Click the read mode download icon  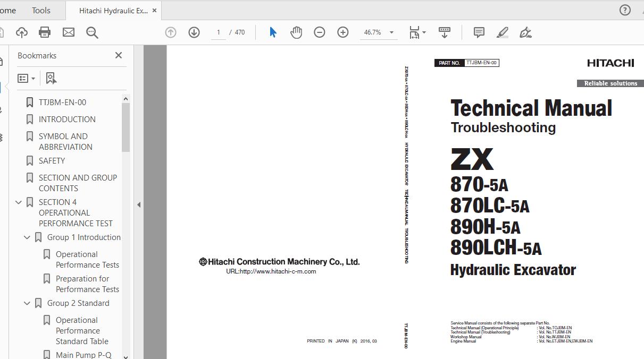coord(445,32)
